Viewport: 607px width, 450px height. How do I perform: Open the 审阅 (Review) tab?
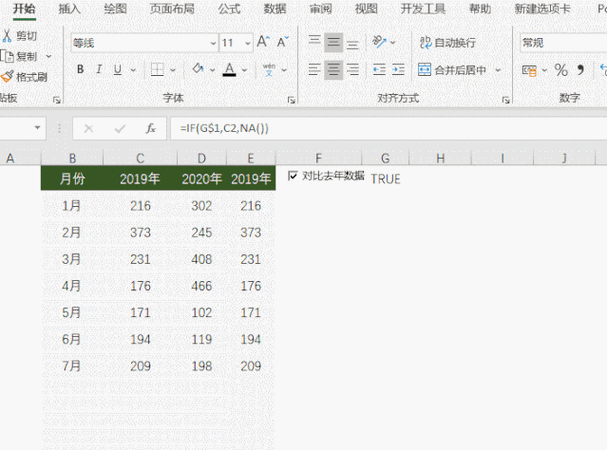point(321,9)
